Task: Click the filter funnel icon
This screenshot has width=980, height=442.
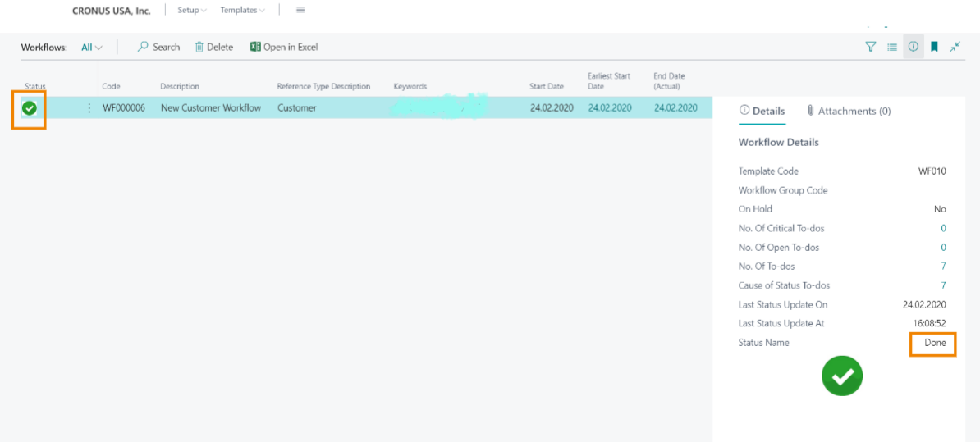Action: click(871, 48)
